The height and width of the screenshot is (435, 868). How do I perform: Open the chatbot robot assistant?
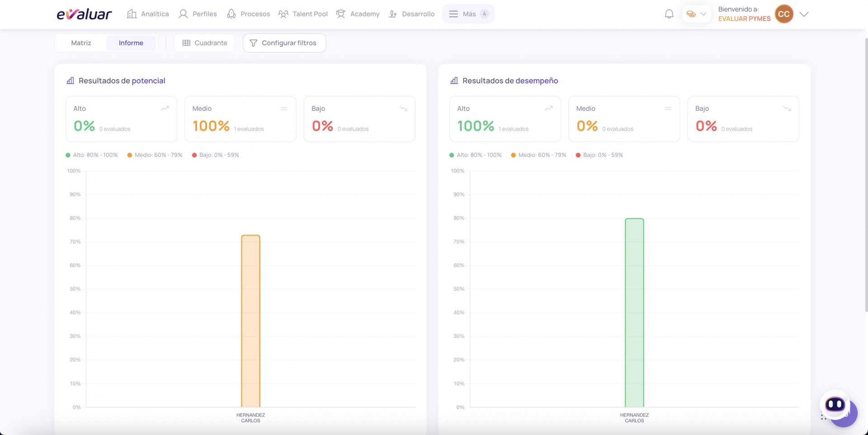[835, 404]
